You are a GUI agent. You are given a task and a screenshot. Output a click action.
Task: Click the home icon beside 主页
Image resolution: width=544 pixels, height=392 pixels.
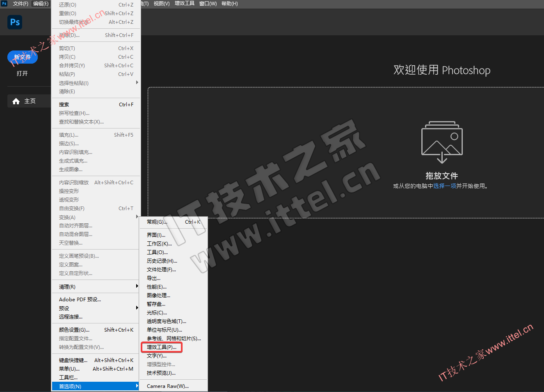pos(16,101)
